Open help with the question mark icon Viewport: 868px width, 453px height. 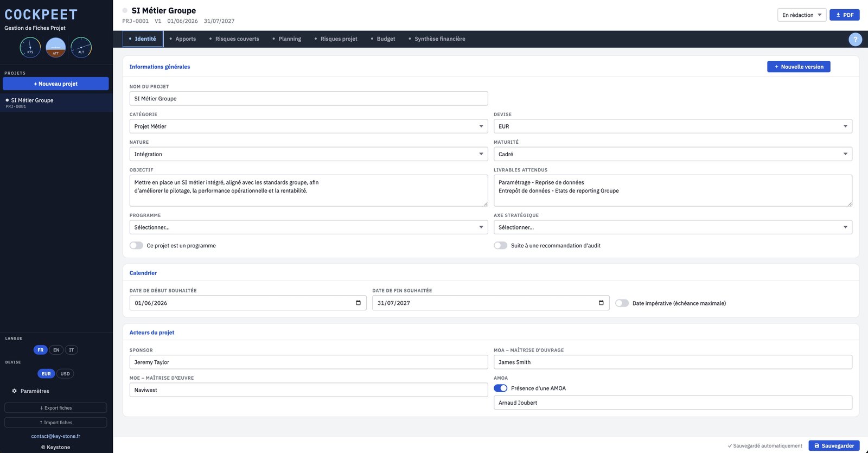tap(855, 39)
